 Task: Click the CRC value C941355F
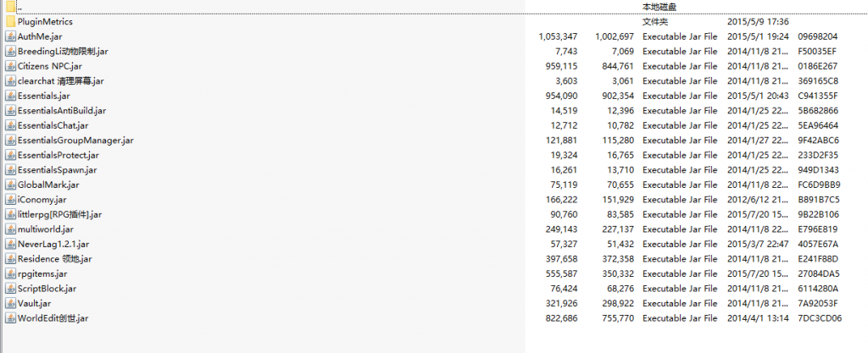(x=818, y=96)
